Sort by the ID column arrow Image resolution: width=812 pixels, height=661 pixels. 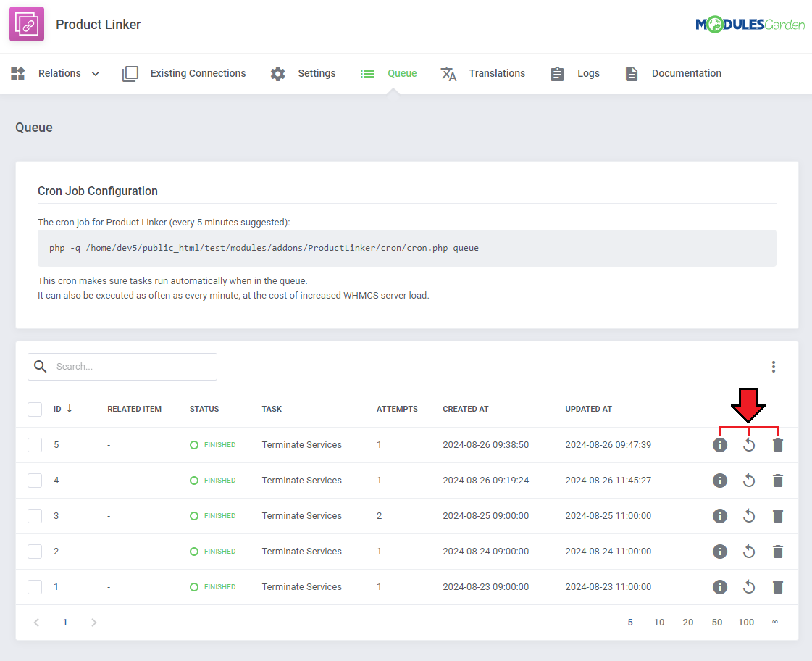(x=70, y=409)
